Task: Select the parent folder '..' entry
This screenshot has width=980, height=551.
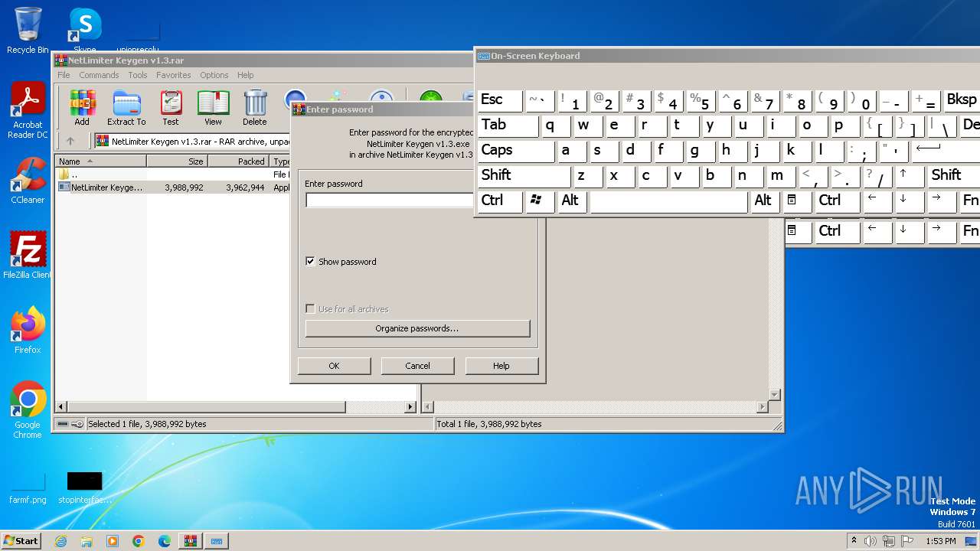Action: [x=74, y=174]
